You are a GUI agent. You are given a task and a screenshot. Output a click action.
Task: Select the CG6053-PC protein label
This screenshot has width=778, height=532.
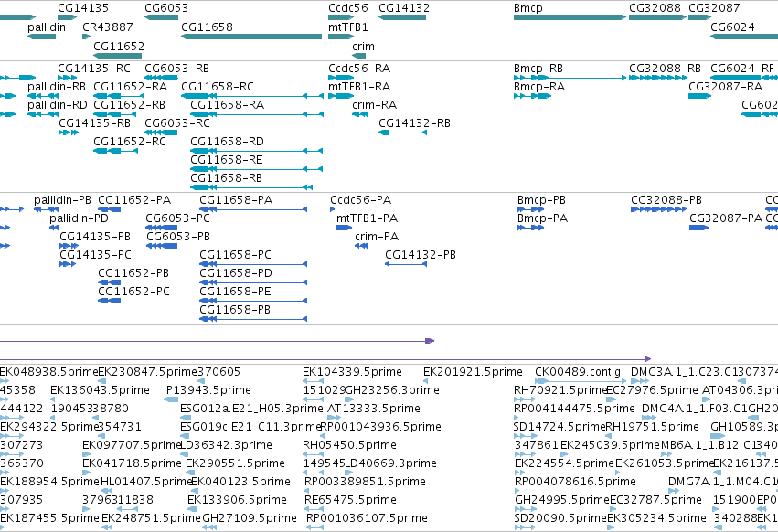click(177, 218)
